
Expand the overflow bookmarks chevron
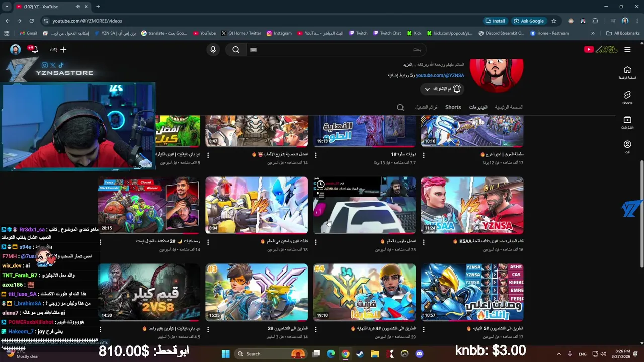[593, 33]
